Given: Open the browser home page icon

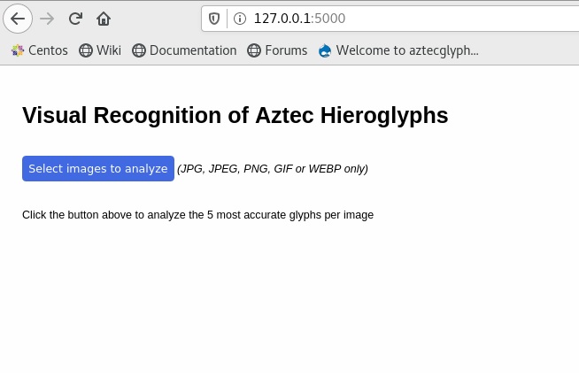Looking at the screenshot, I should click(104, 19).
